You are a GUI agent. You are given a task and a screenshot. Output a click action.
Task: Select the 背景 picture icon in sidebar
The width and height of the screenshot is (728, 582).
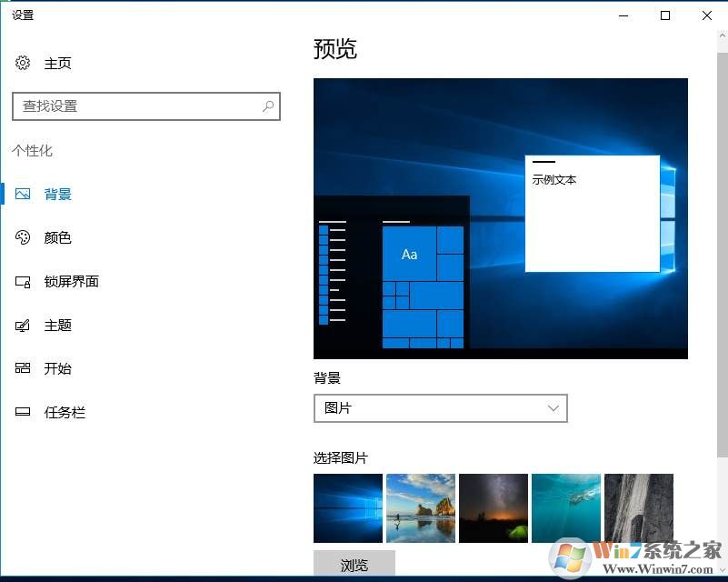23,194
